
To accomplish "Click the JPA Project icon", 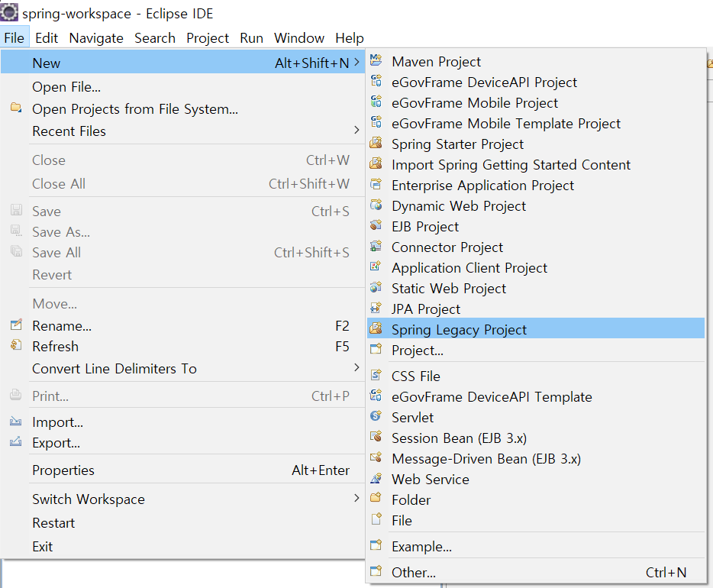I will pyautogui.click(x=376, y=308).
